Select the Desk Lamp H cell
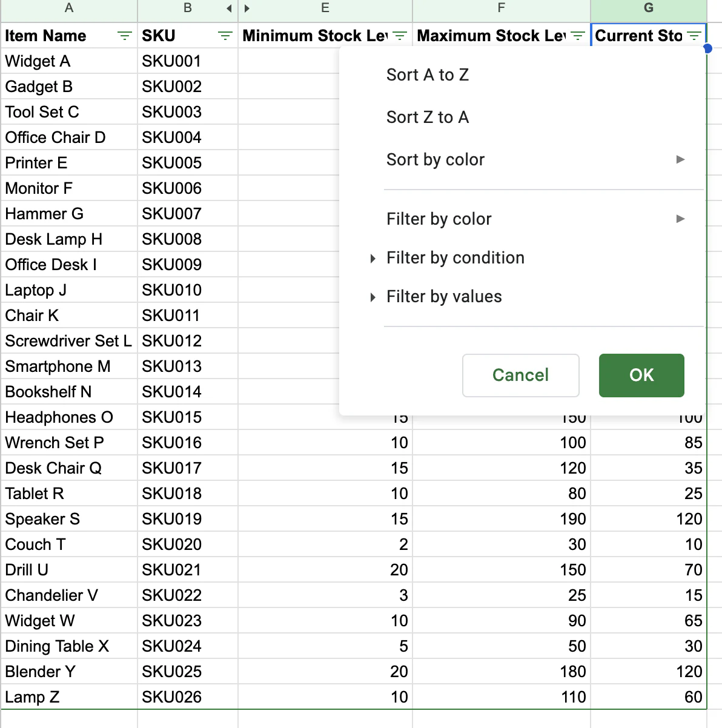 69,239
